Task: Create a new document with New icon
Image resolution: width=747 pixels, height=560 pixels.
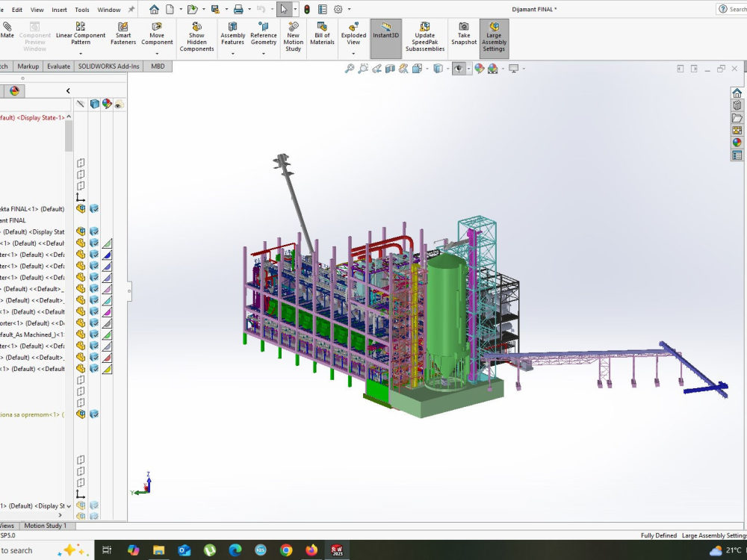Action: (170, 9)
